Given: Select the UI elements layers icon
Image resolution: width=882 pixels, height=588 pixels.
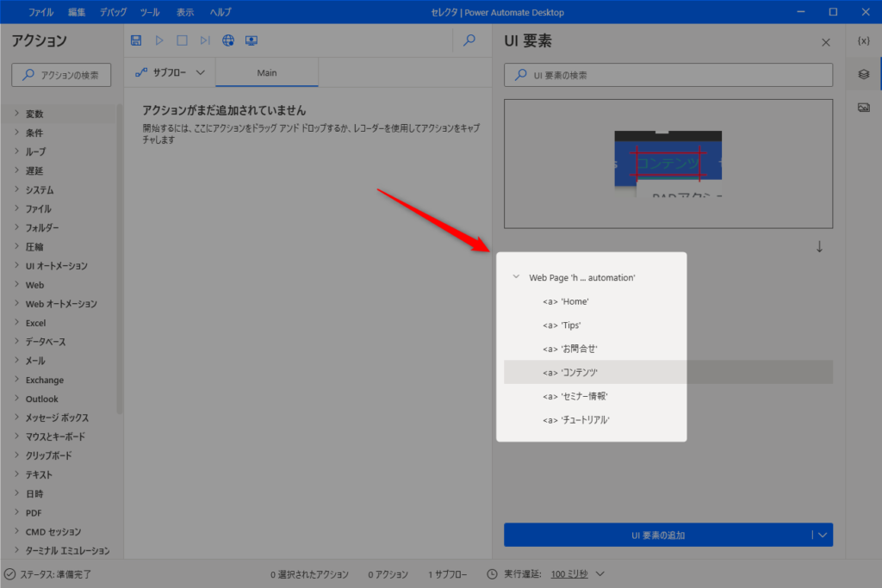Looking at the screenshot, I should 863,74.
